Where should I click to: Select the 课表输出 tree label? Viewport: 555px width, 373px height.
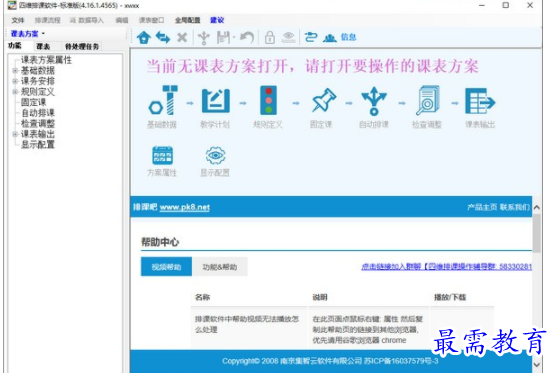click(38, 134)
